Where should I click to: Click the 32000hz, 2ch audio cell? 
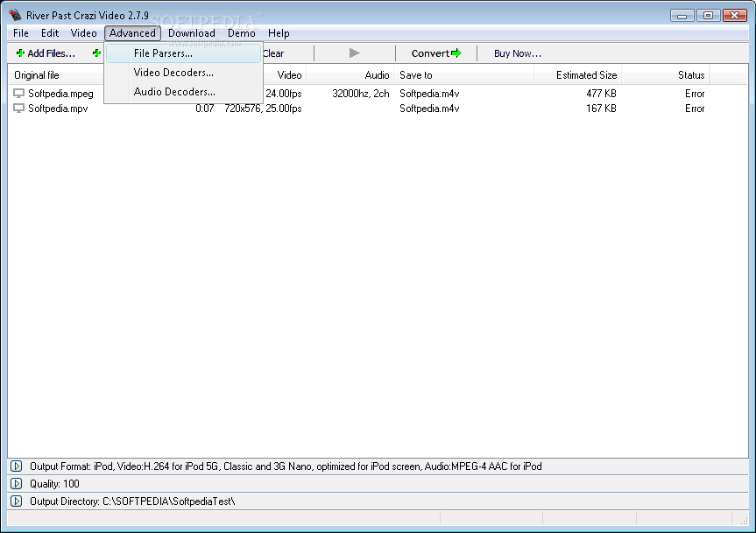pyautogui.click(x=361, y=94)
